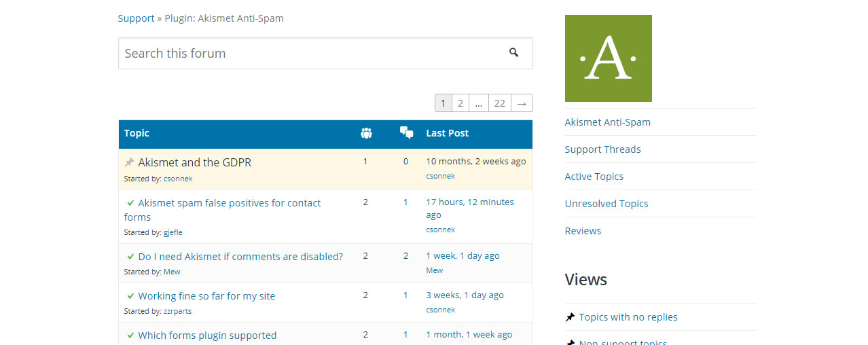Image resolution: width=868 pixels, height=345 pixels.
Task: Open Active Topics in sidebar
Action: (x=594, y=177)
